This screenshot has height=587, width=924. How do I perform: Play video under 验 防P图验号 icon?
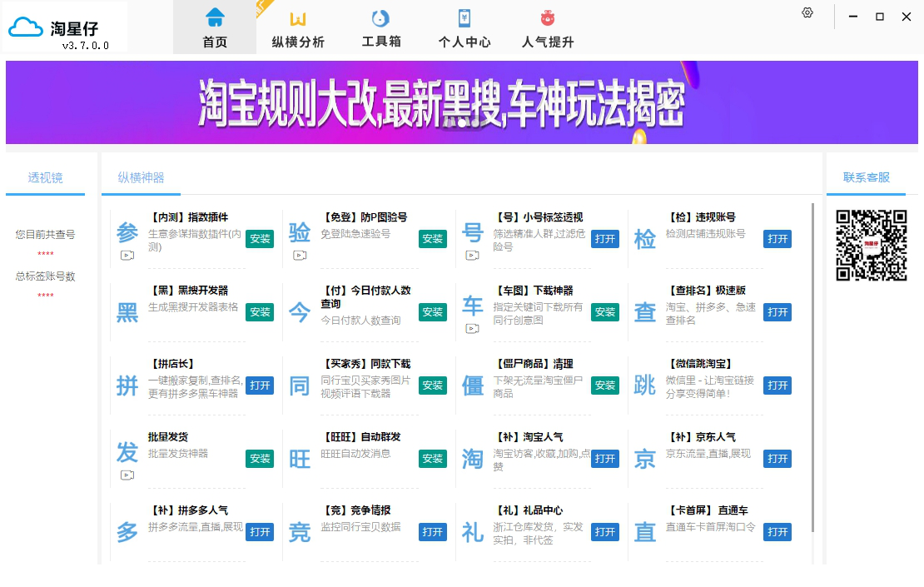(300, 255)
